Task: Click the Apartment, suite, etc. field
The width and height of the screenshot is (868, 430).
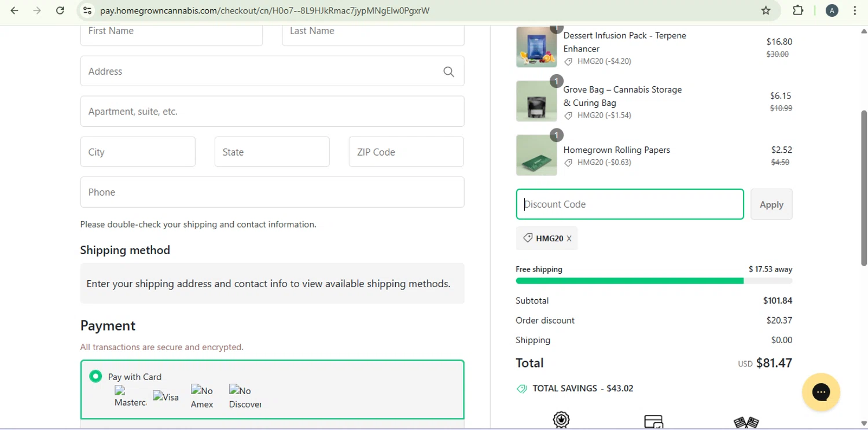Action: click(272, 111)
